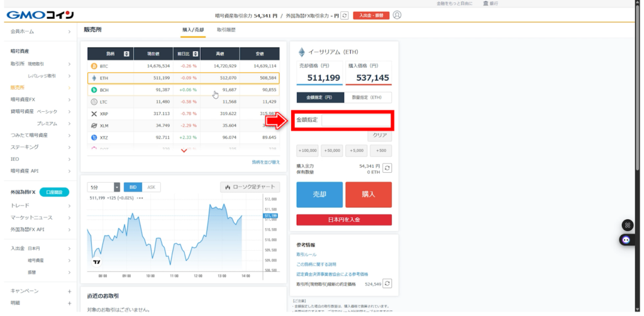Add +50,000 yen to the amount
The width and height of the screenshot is (644, 316).
332,151
